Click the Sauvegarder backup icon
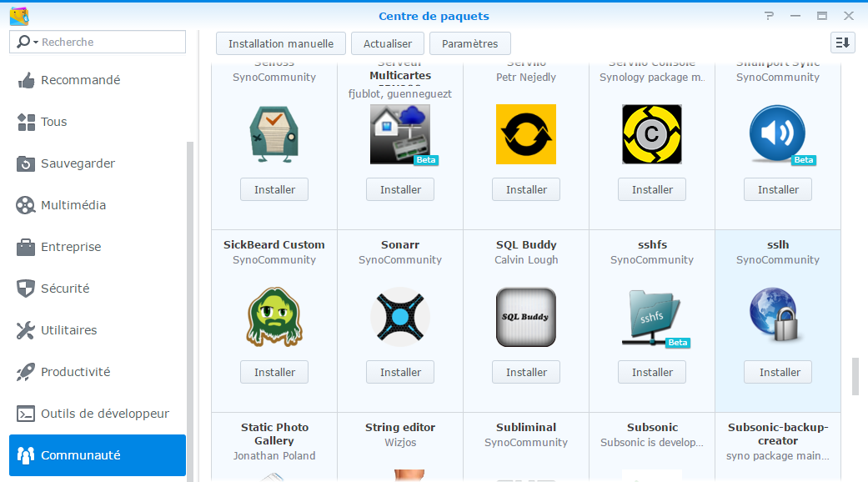 [x=26, y=163]
